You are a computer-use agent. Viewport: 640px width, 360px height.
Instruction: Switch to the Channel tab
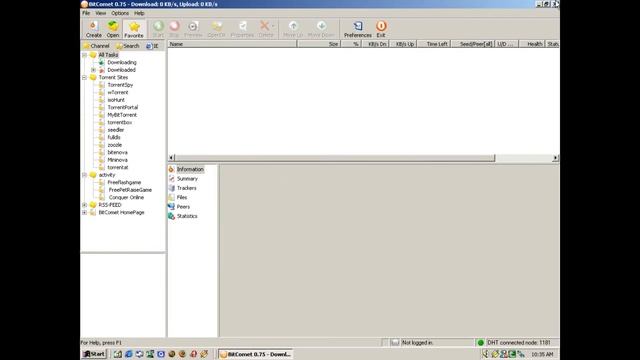click(96, 46)
